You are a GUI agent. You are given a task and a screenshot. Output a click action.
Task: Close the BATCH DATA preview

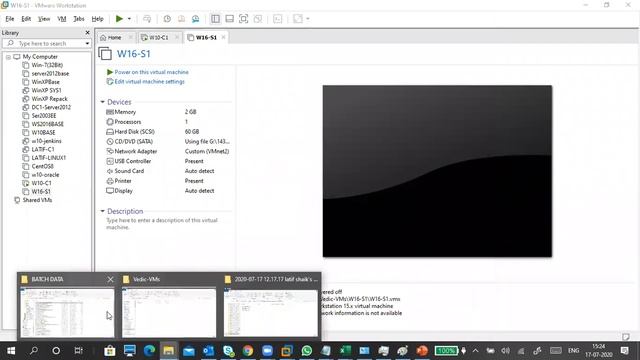(110, 279)
